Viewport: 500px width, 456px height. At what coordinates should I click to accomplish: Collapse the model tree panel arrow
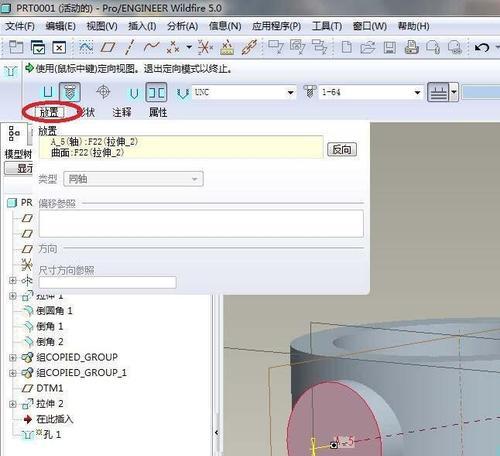[217, 433]
